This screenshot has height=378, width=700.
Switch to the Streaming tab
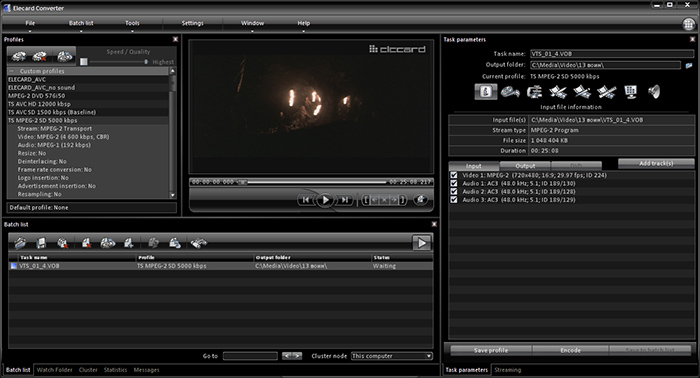508,370
